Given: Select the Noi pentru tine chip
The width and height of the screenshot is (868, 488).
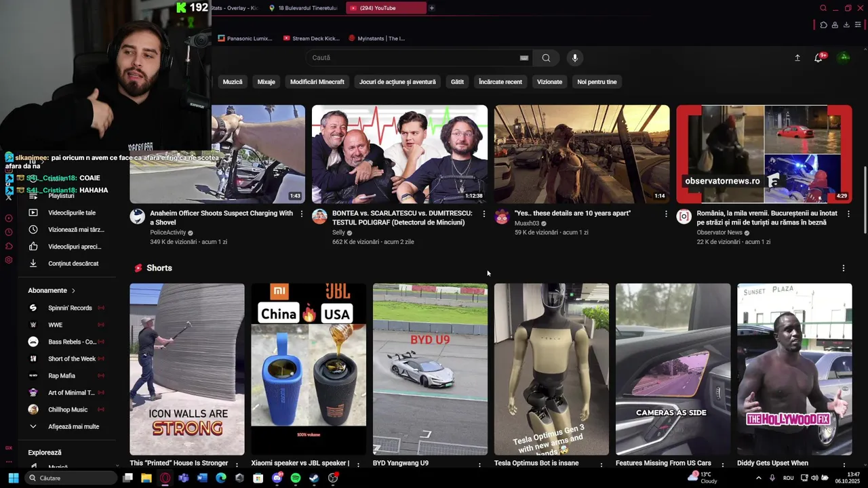Looking at the screenshot, I should coord(597,82).
